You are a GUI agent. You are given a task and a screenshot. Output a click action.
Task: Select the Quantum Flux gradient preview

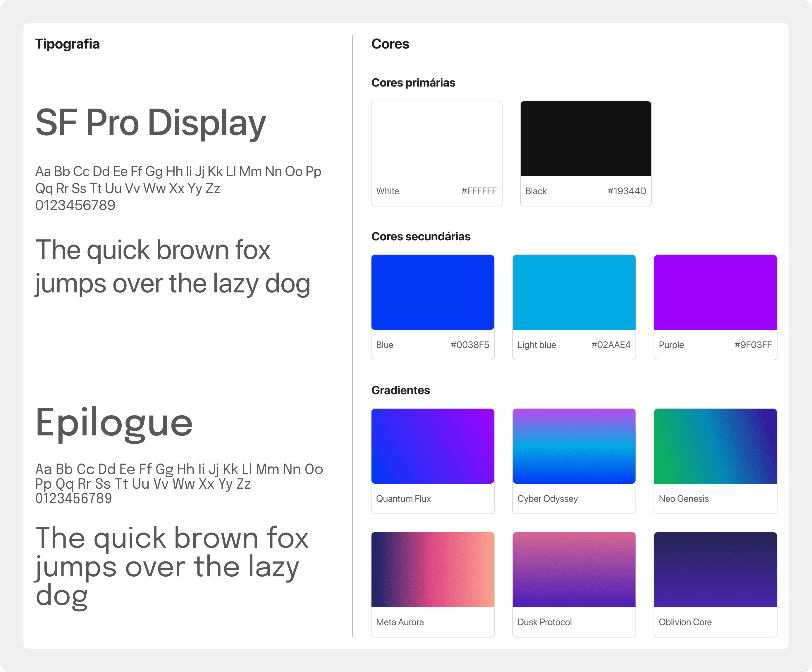point(432,446)
